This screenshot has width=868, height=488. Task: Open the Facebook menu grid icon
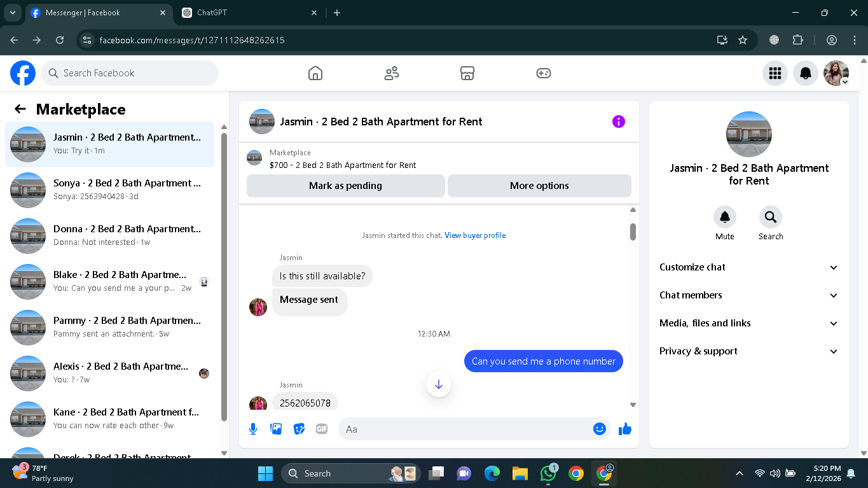(x=775, y=73)
